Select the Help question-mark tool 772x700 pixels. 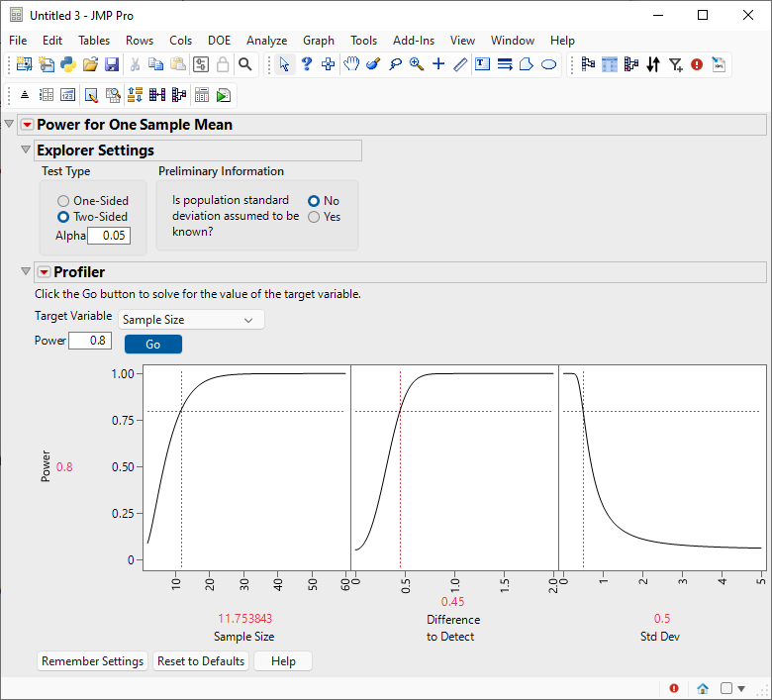click(306, 64)
